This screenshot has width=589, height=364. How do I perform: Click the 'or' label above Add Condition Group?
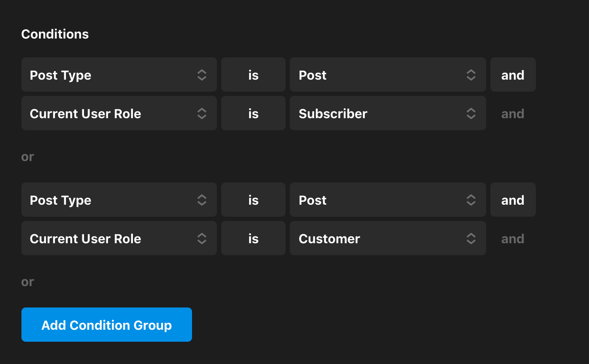[x=27, y=282]
